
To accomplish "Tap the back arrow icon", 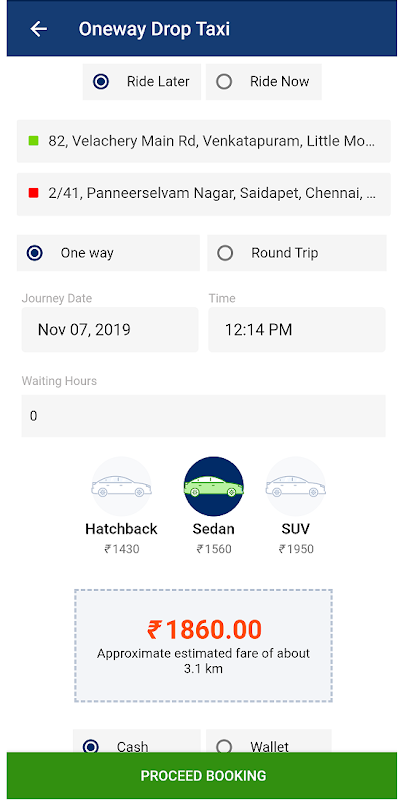I will pyautogui.click(x=38, y=29).
